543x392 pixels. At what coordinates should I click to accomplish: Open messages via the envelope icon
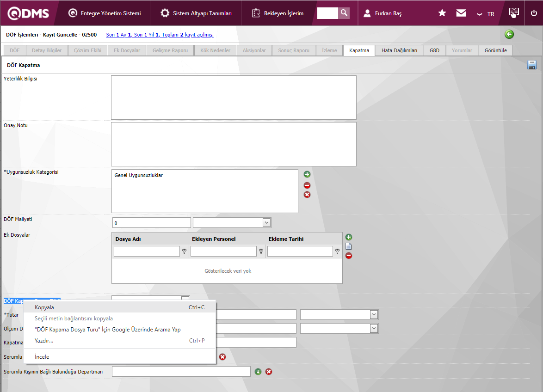click(x=461, y=13)
